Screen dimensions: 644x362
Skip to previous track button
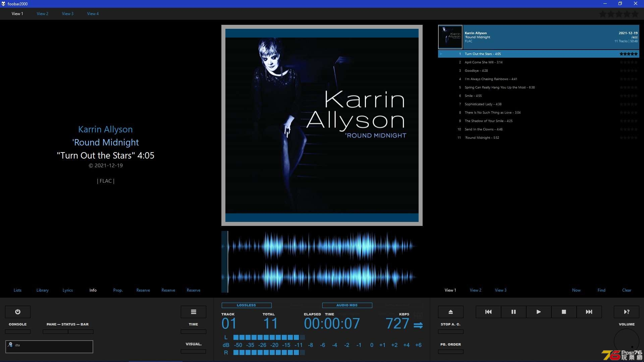coord(488,312)
